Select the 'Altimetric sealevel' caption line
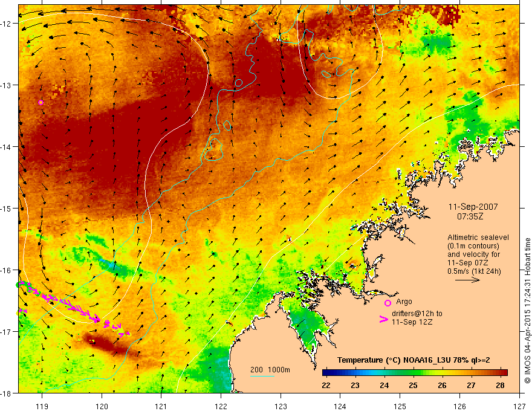The height and width of the screenshot is (411, 532). tap(478, 238)
